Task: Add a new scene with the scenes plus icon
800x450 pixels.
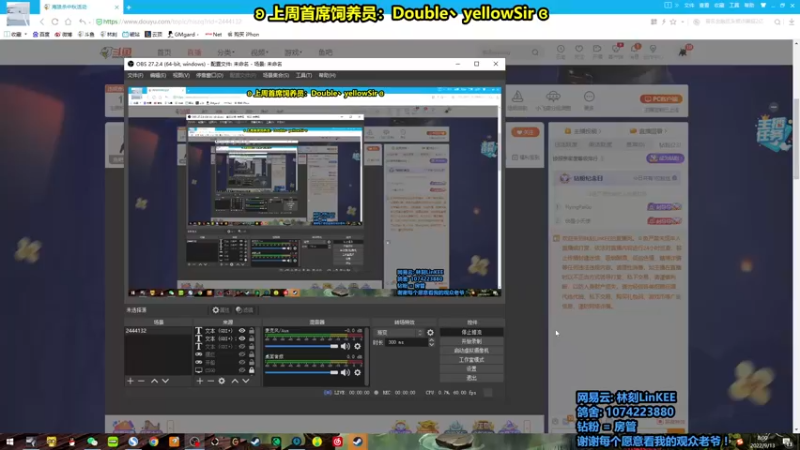Action: pos(130,381)
